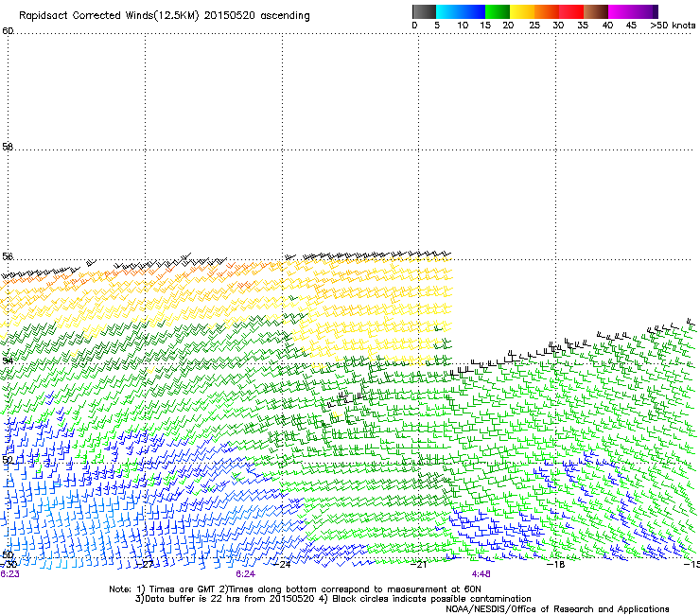Click the legend label '35'

point(583,26)
